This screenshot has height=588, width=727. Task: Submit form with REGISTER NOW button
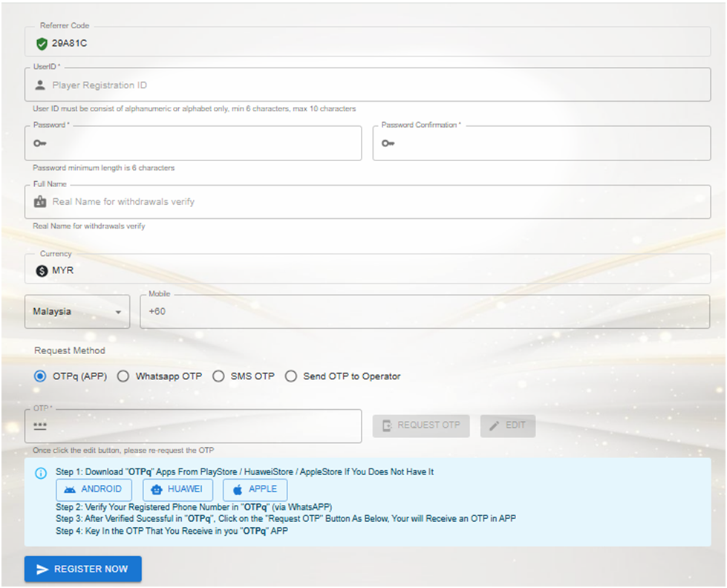(x=82, y=569)
